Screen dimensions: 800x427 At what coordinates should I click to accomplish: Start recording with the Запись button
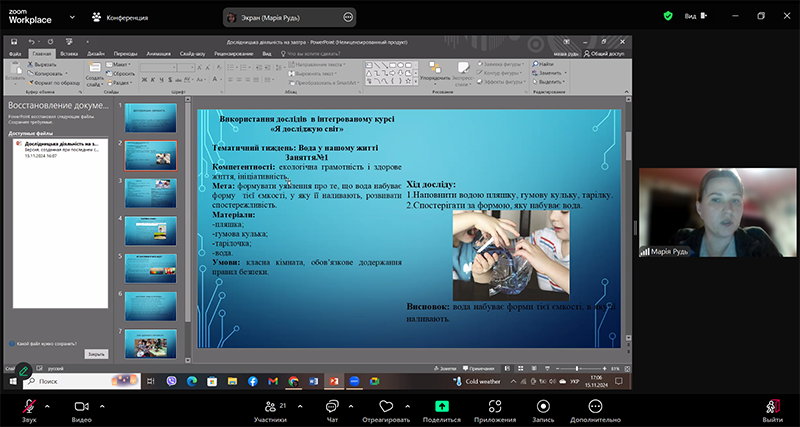coord(543,411)
